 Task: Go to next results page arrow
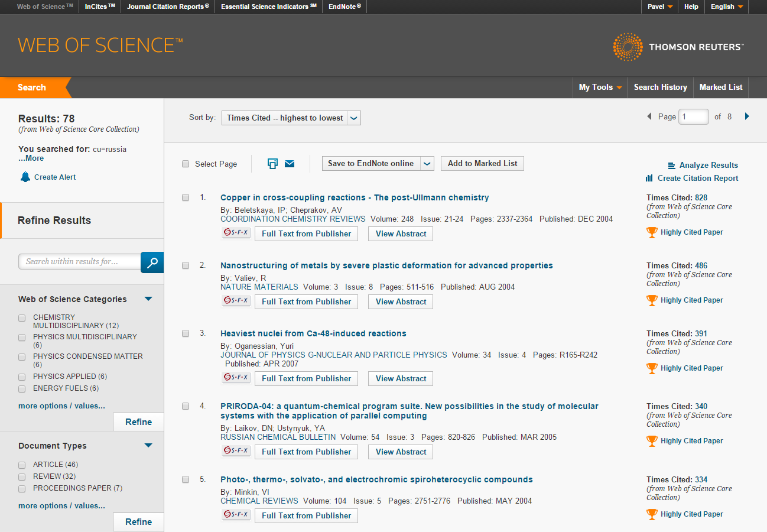(747, 116)
